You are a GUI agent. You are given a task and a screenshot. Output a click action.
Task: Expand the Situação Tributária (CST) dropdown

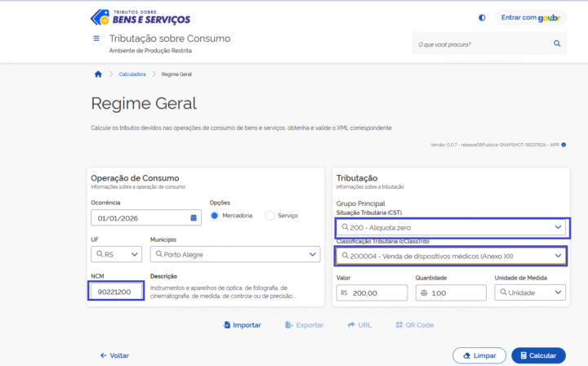(x=451, y=227)
